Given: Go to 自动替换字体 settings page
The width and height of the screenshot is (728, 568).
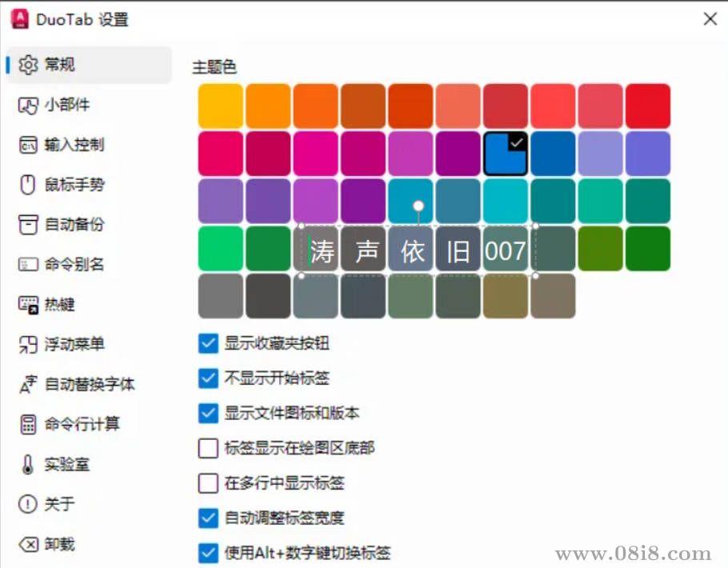Looking at the screenshot, I should 89,385.
